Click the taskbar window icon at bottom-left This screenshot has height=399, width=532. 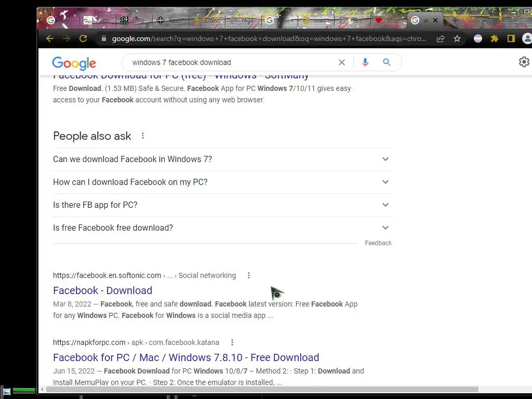(6, 392)
